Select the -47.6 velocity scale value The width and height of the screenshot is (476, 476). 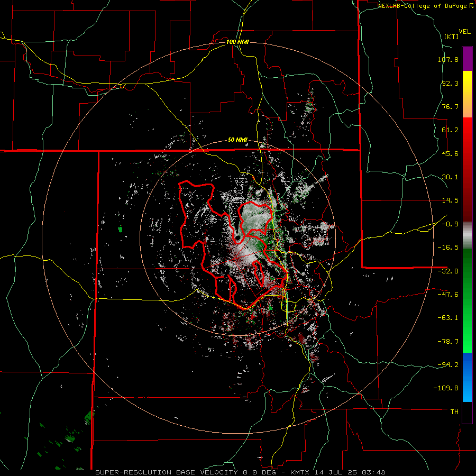(x=448, y=295)
